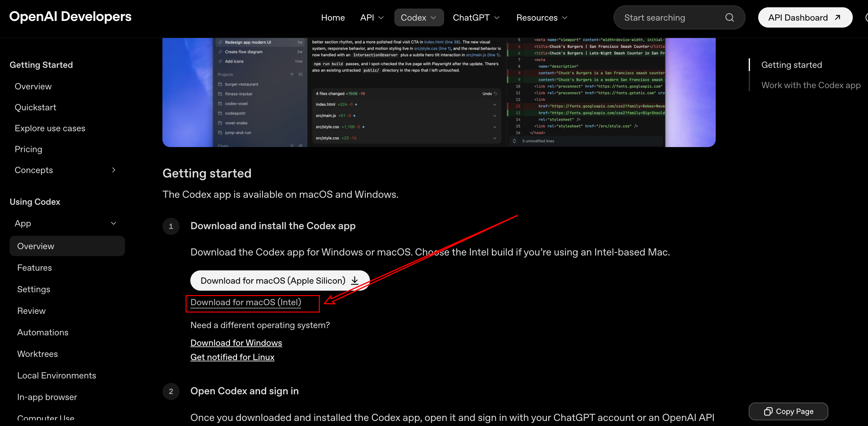This screenshot has width=868, height=426.
Task: Open the Codex dropdown menu
Action: click(x=419, y=17)
